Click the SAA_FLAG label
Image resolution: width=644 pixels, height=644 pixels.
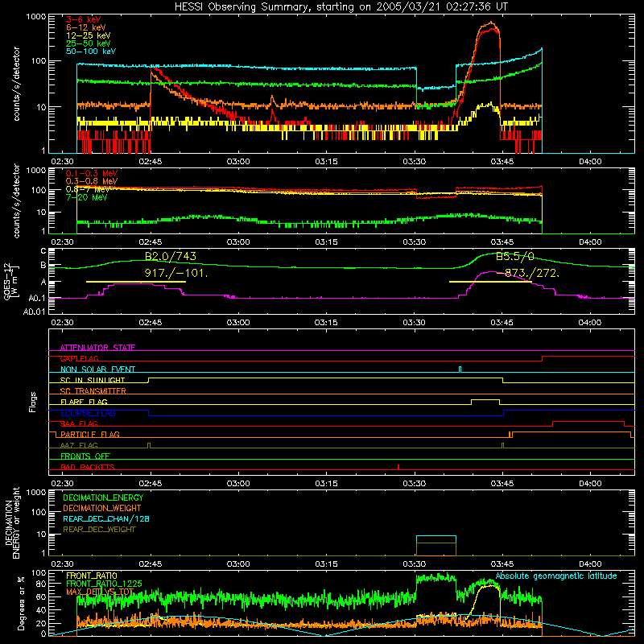tap(79, 424)
